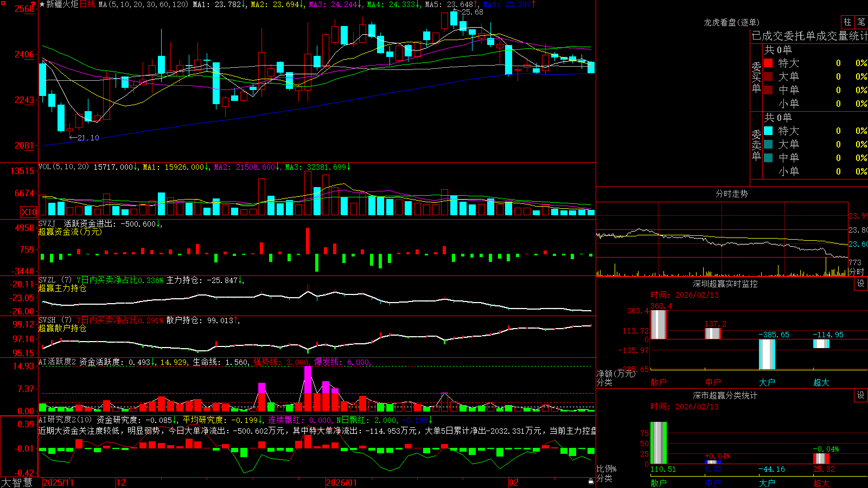Screen dimensions: 868x488
Task: Click the 超赢散户持仓 label
Action: tap(62, 328)
